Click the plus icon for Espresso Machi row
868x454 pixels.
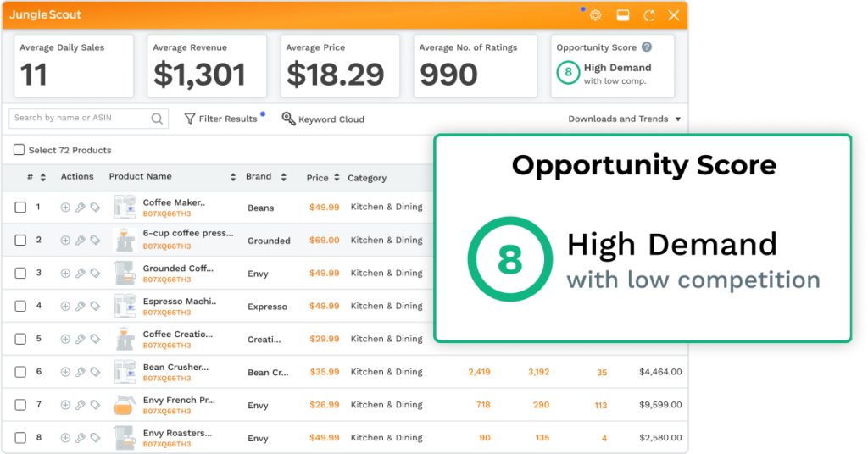click(65, 306)
